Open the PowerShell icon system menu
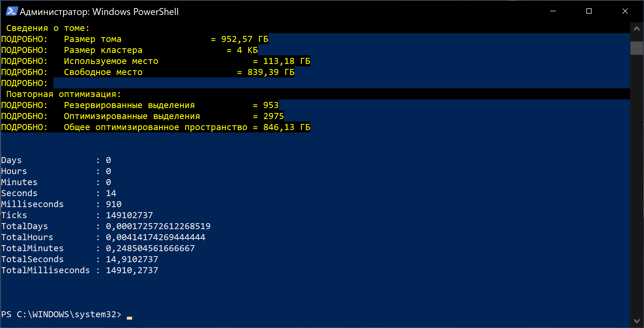 (x=12, y=12)
